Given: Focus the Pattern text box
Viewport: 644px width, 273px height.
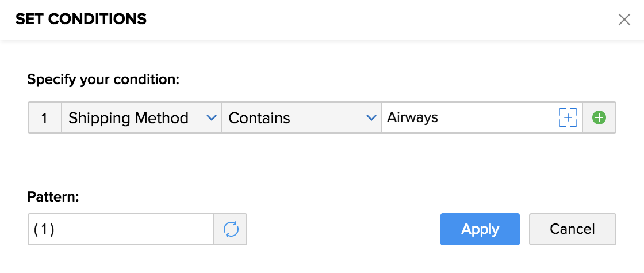Looking at the screenshot, I should (121, 229).
